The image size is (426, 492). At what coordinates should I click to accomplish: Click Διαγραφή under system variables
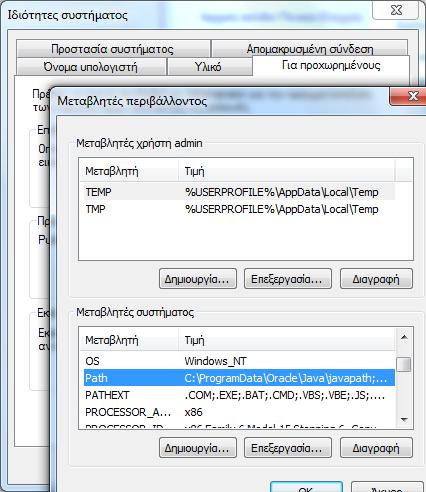[376, 448]
